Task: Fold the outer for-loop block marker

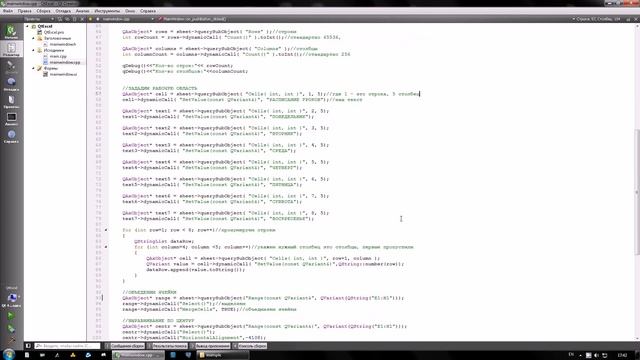Action: [x=106, y=230]
